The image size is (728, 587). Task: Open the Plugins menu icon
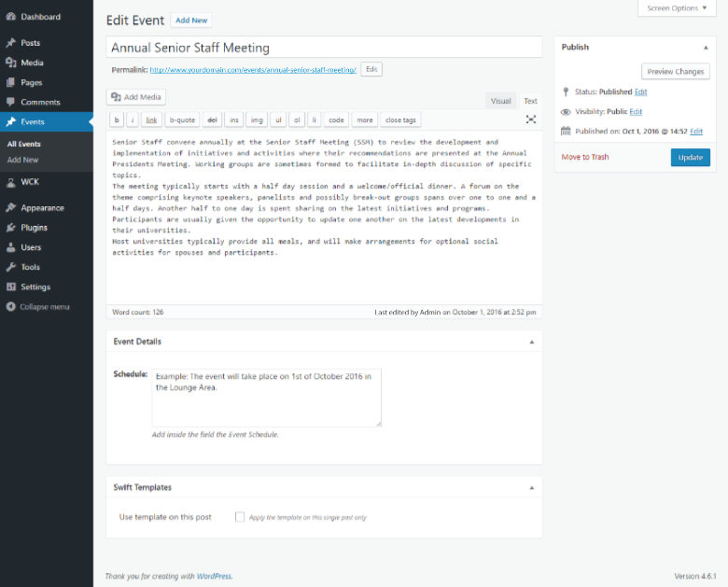point(11,228)
